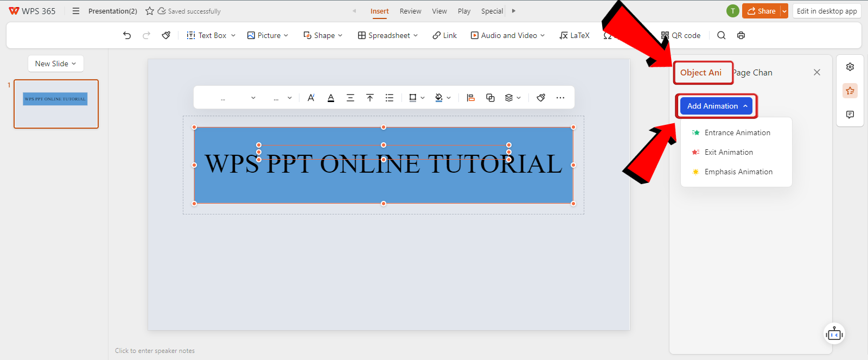868x360 pixels.
Task: Open more options ellipsis in floating toolbar
Action: 560,98
